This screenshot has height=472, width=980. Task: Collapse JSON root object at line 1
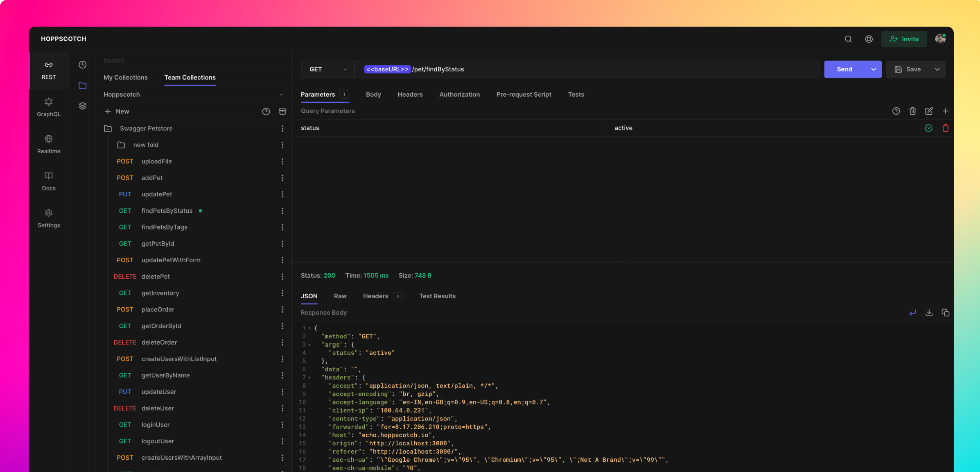pyautogui.click(x=309, y=328)
